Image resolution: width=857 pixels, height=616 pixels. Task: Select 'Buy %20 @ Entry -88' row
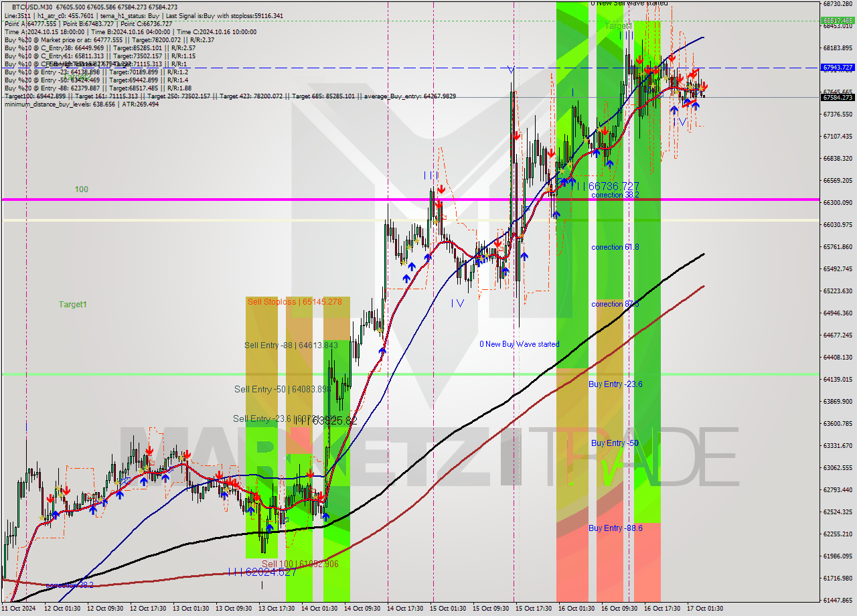click(98, 88)
